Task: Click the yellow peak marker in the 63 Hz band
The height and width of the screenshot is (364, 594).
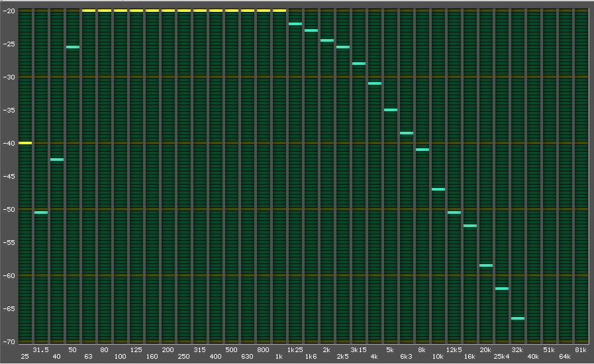Action: tap(89, 11)
